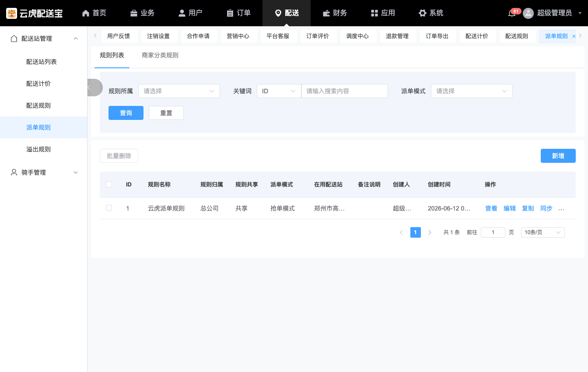This screenshot has height=372, width=588.
Task: Tick the select-all checkbox in table header
Action: (109, 184)
